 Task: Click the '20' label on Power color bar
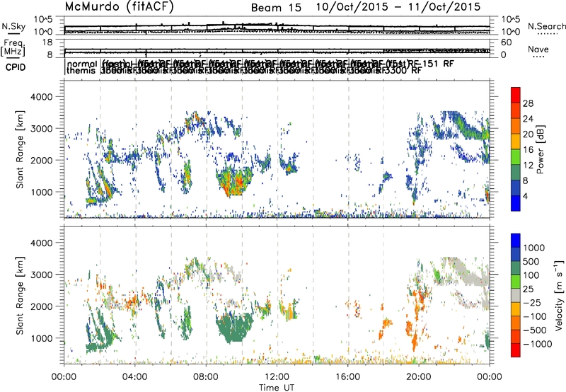528,134
